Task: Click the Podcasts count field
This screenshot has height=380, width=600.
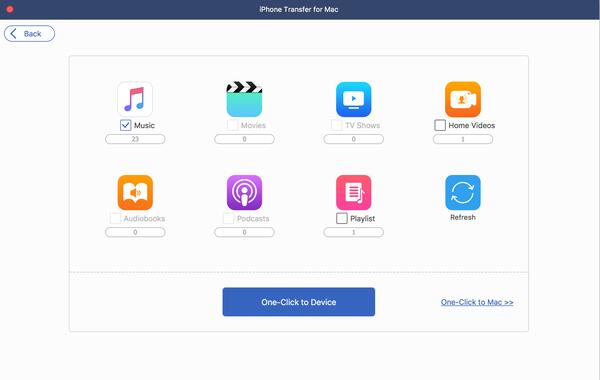Action: [244, 232]
